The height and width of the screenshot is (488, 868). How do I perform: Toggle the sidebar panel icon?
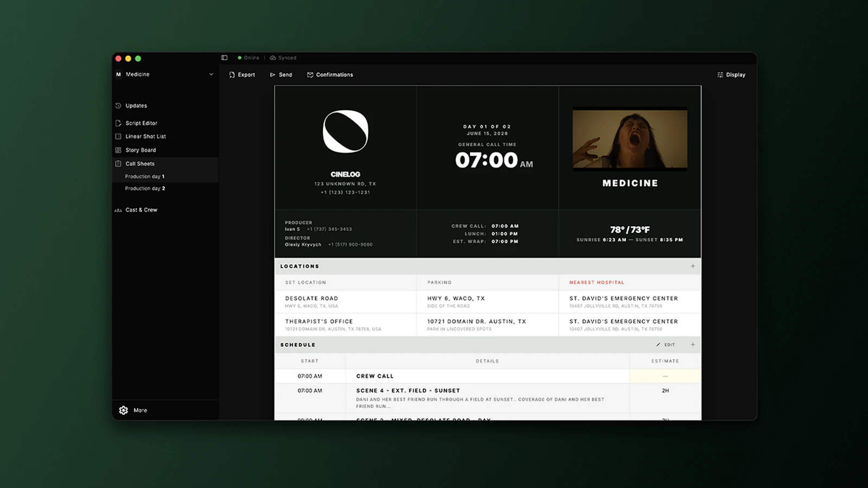pyautogui.click(x=224, y=57)
